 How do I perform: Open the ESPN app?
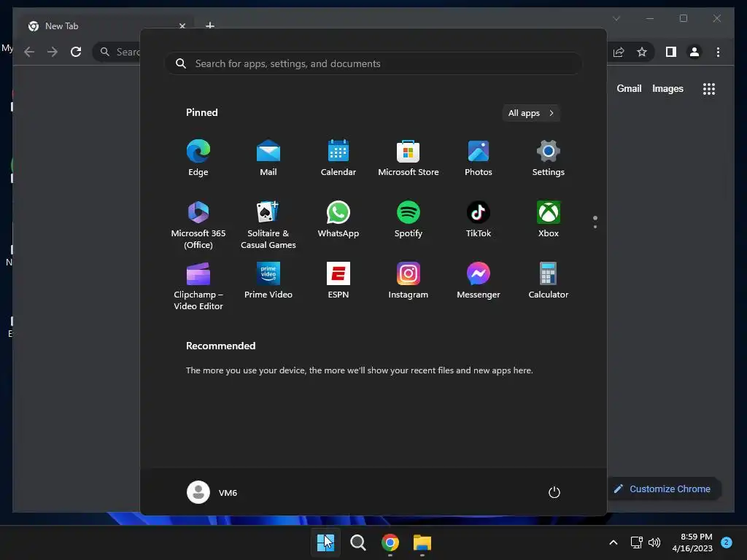coord(338,281)
